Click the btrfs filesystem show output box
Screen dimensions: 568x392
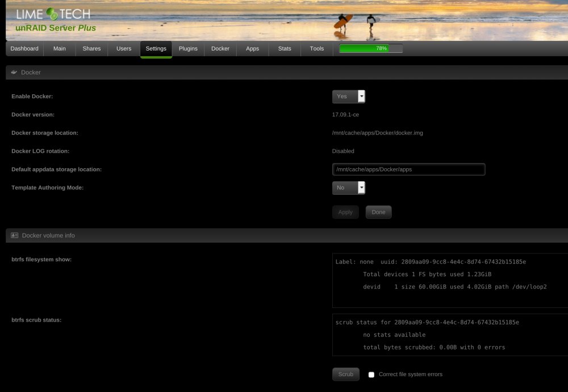(450, 281)
